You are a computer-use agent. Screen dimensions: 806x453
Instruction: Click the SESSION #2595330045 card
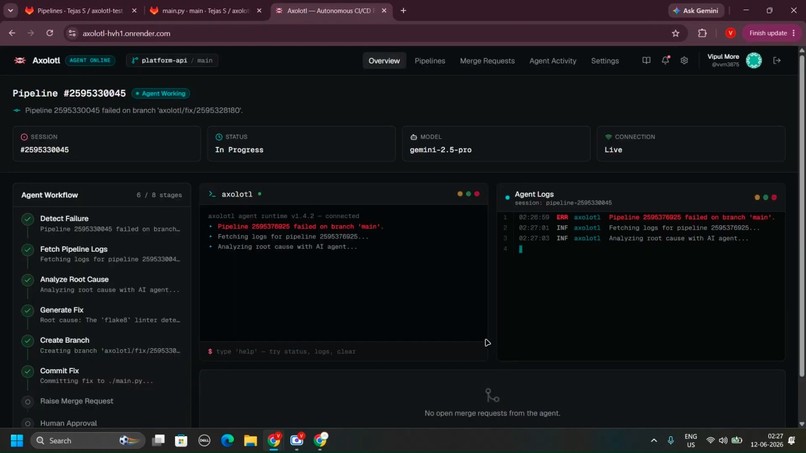pos(106,144)
